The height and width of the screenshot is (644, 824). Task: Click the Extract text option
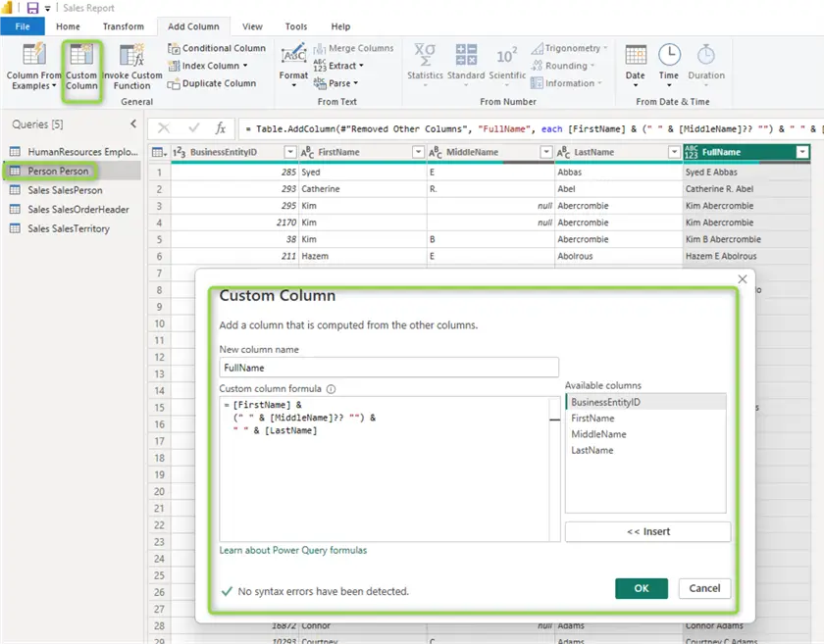pyautogui.click(x=338, y=66)
